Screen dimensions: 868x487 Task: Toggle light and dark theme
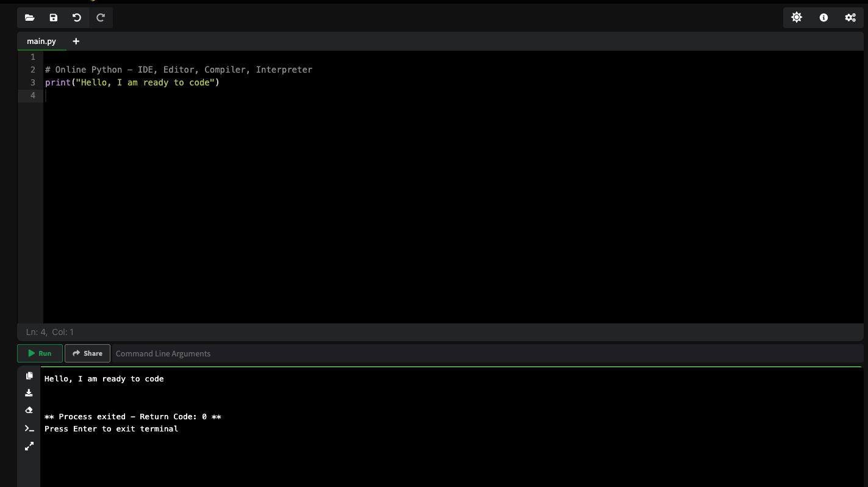point(797,18)
